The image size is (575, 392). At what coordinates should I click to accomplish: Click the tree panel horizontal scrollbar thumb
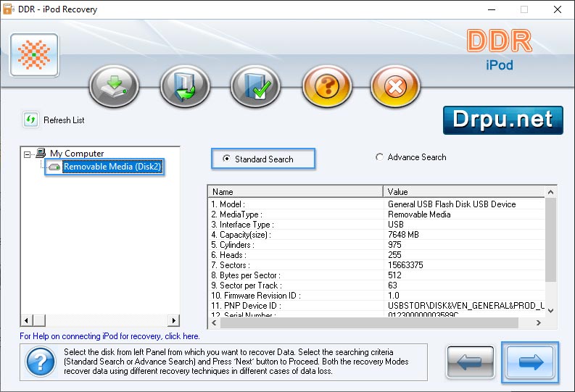pos(39,320)
